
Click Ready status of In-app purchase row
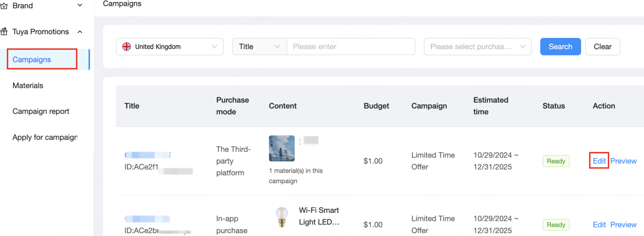click(556, 225)
